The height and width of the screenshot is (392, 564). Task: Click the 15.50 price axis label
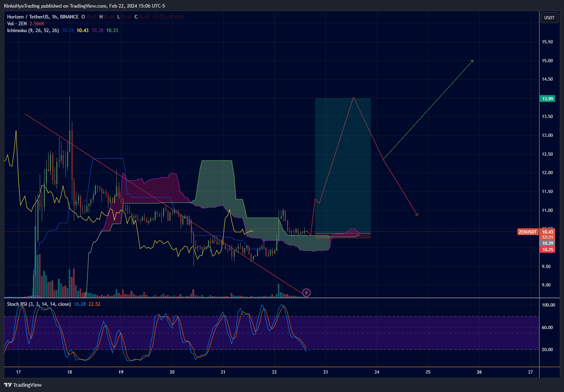(x=547, y=42)
